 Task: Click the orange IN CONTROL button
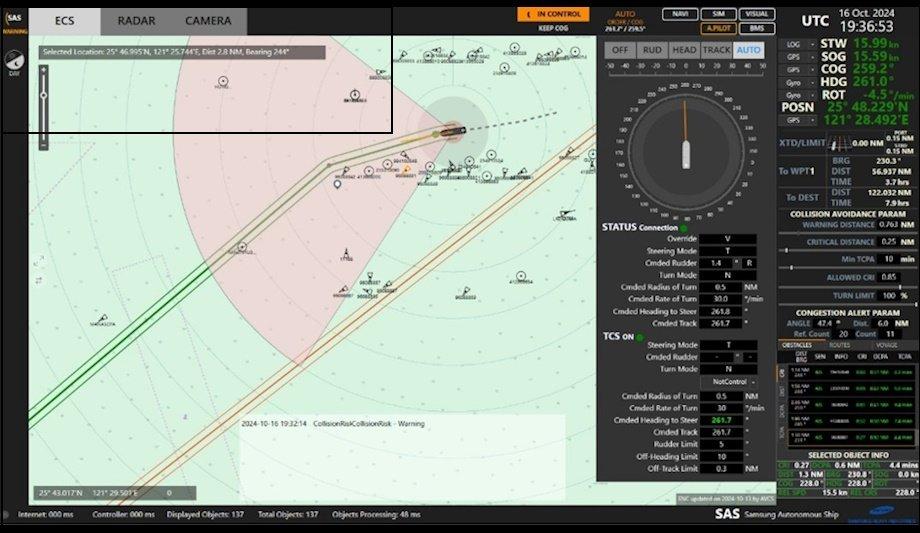553,14
